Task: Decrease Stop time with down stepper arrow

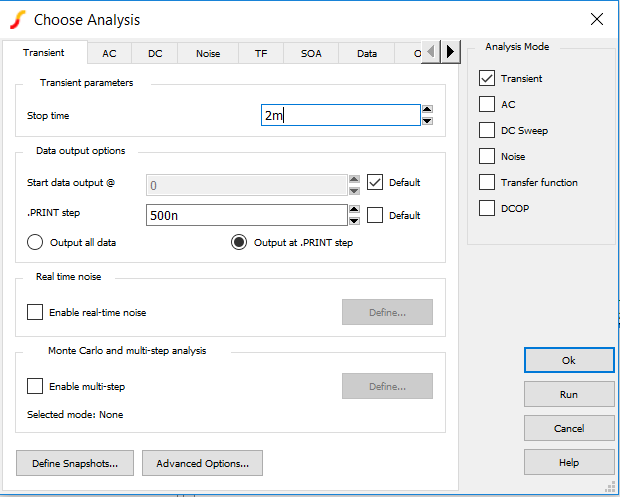Action: pyautogui.click(x=427, y=121)
